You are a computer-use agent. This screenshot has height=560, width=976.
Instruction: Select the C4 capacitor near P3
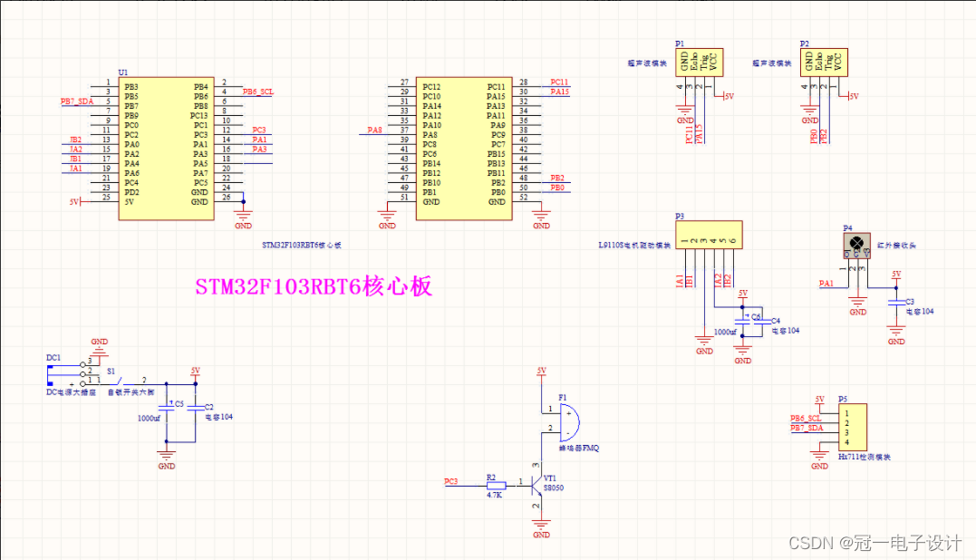[762, 322]
